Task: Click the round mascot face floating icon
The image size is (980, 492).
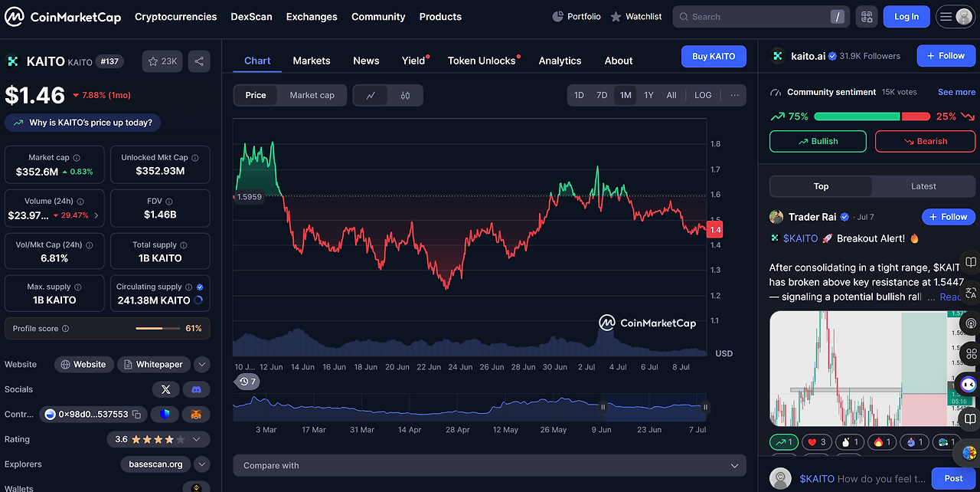Action: (969, 385)
